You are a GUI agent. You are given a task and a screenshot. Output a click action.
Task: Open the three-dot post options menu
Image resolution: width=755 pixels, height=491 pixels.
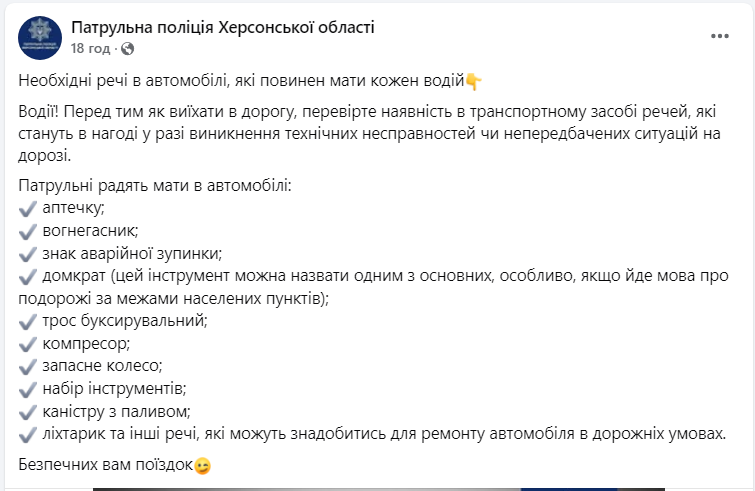[720, 36]
